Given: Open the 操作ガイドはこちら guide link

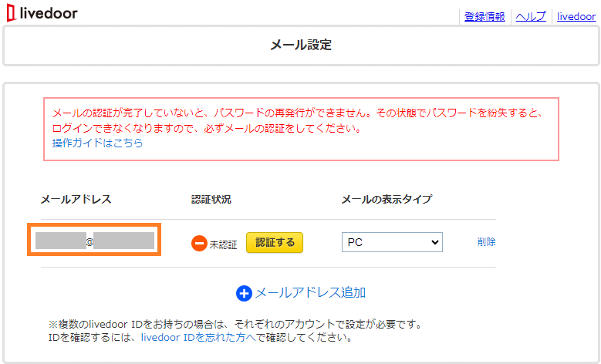Looking at the screenshot, I should [x=97, y=143].
